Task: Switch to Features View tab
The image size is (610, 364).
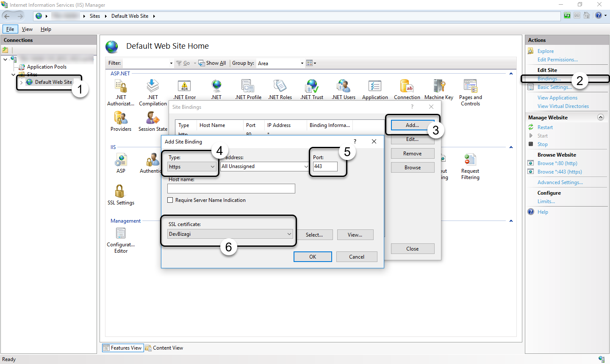Action: pyautogui.click(x=123, y=348)
